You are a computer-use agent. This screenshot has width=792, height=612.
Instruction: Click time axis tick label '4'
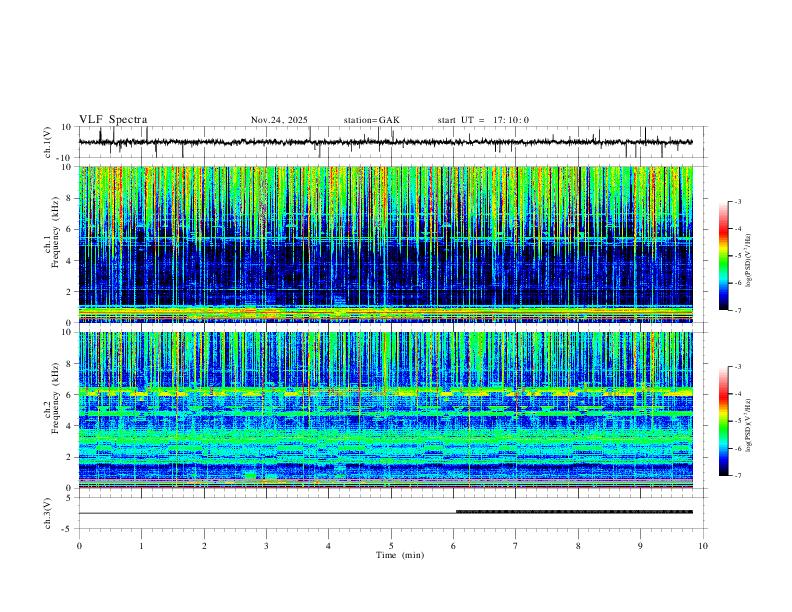(328, 546)
